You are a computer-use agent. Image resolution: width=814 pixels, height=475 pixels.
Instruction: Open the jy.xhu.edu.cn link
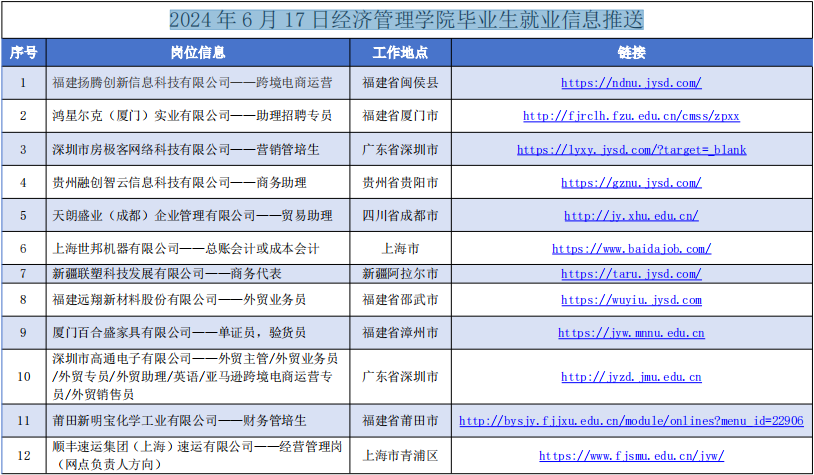[x=631, y=216]
